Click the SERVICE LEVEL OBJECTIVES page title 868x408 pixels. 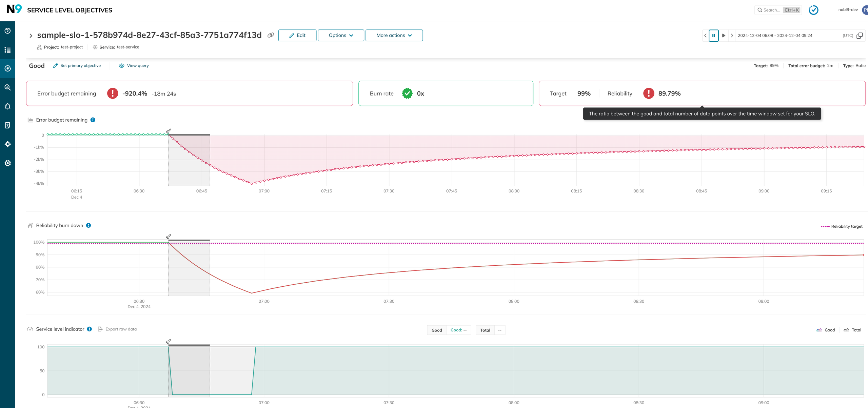point(70,10)
